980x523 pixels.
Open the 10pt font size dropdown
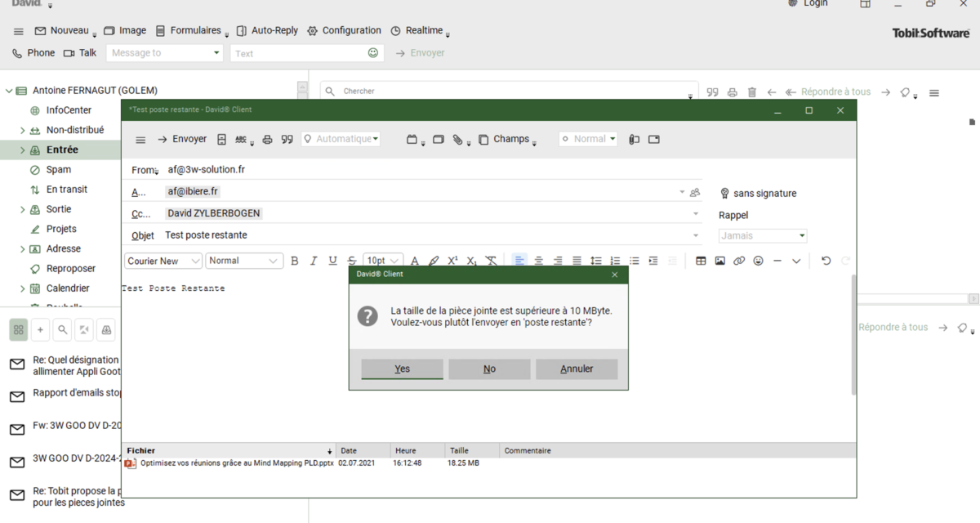[382, 261]
